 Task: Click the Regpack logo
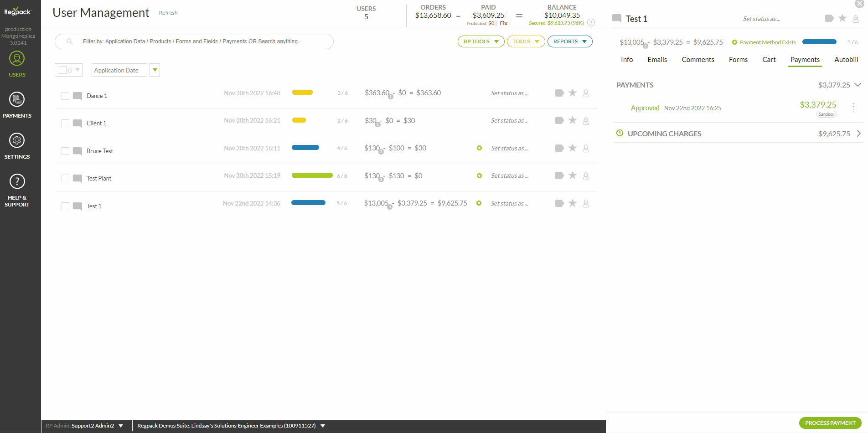[17, 11]
